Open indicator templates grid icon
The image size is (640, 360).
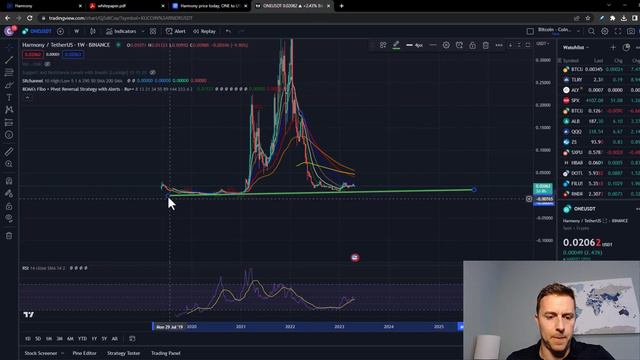click(153, 31)
